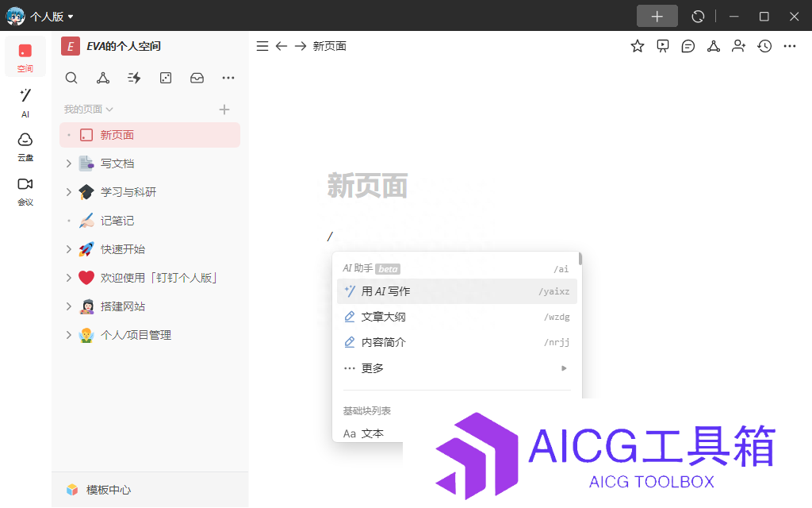Select 内容简介 from slash menu
Image resolution: width=812 pixels, height=508 pixels.
click(457, 342)
